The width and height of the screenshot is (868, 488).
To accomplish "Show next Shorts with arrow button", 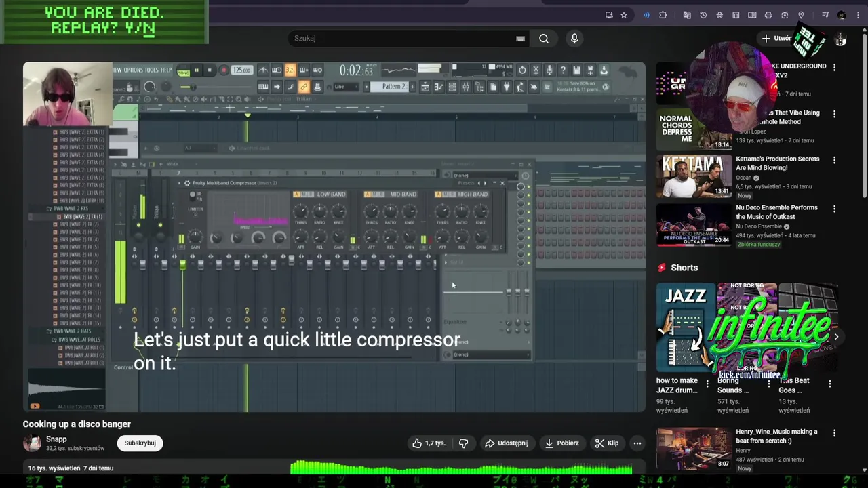I will coord(836,337).
